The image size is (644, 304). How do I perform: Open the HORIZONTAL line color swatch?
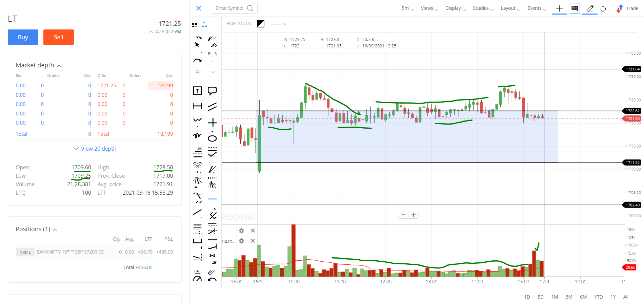(x=261, y=24)
